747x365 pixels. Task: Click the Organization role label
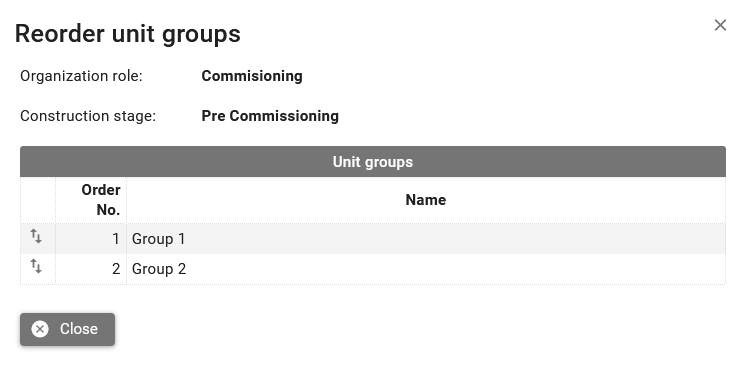click(x=81, y=76)
